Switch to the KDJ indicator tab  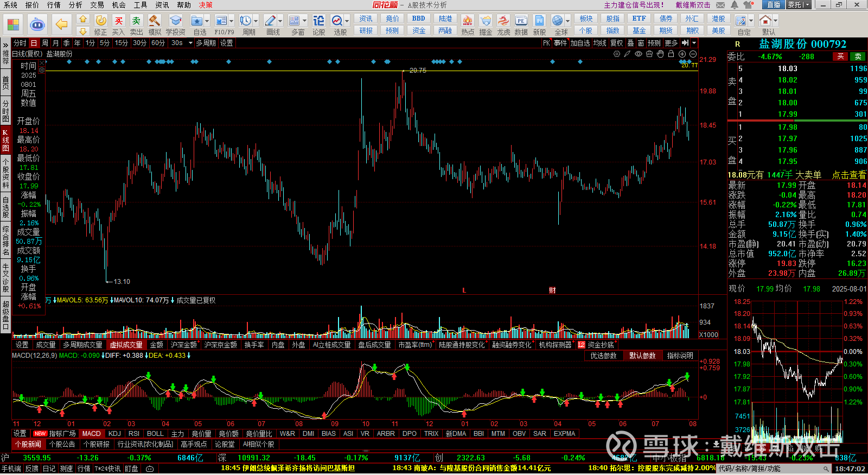point(114,434)
